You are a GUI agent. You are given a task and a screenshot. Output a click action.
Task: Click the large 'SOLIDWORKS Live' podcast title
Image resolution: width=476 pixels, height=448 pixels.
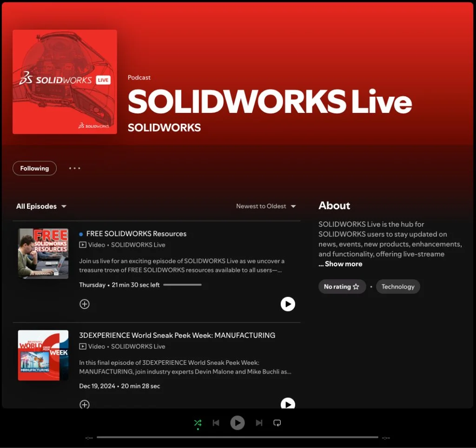point(270,101)
